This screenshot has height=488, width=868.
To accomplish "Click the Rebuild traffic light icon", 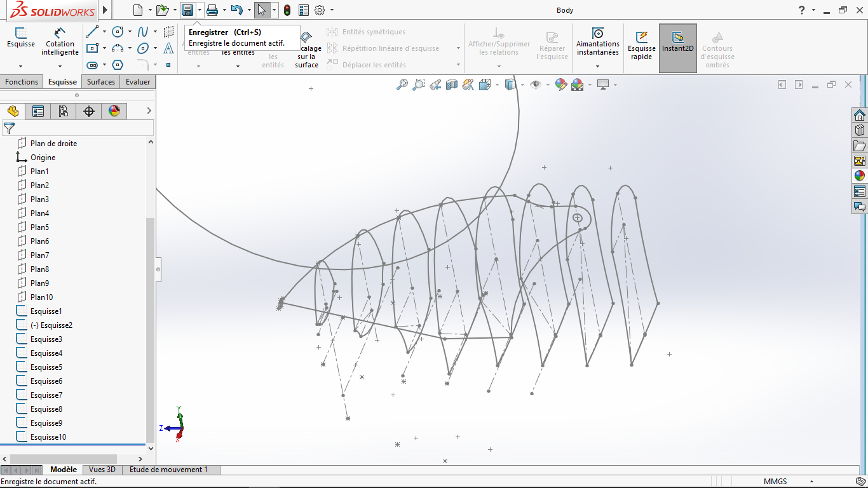I will click(287, 10).
